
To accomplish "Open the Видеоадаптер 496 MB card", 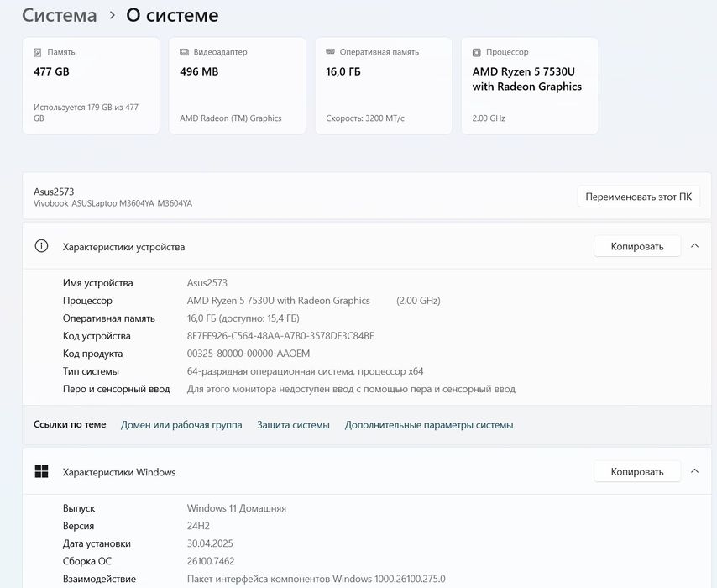I will [x=237, y=86].
